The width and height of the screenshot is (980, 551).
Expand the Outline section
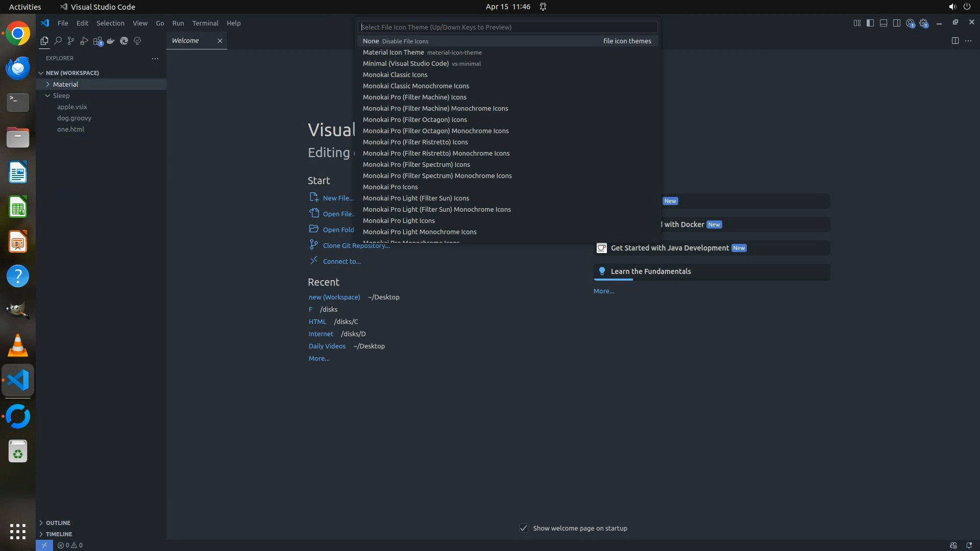click(x=58, y=522)
